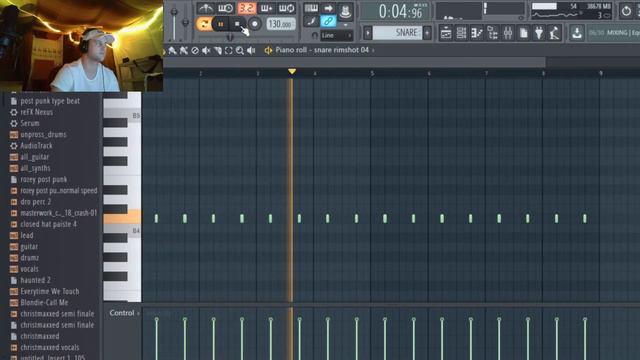
Task: Open the Line snap dropdown
Action: tap(337, 36)
